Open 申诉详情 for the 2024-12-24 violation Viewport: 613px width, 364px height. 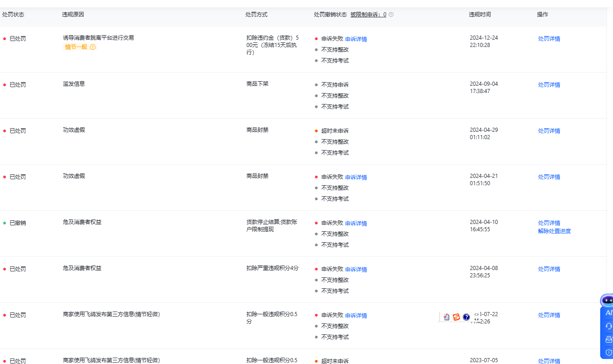(x=356, y=39)
